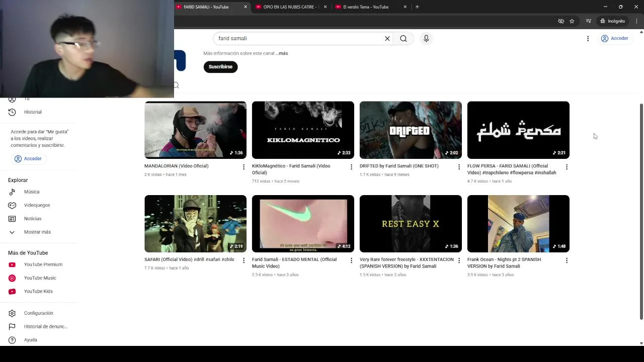Click the Historial clock icon in sidebar
The image size is (644, 362).
coord(12,112)
